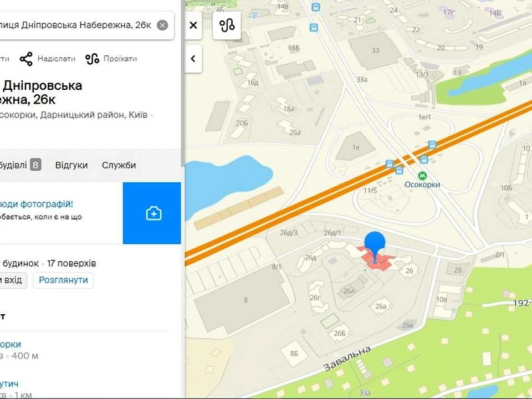Screen dimensions: 532x399
Task: Click the Дарницький район, Київ address line
Action: point(94,115)
